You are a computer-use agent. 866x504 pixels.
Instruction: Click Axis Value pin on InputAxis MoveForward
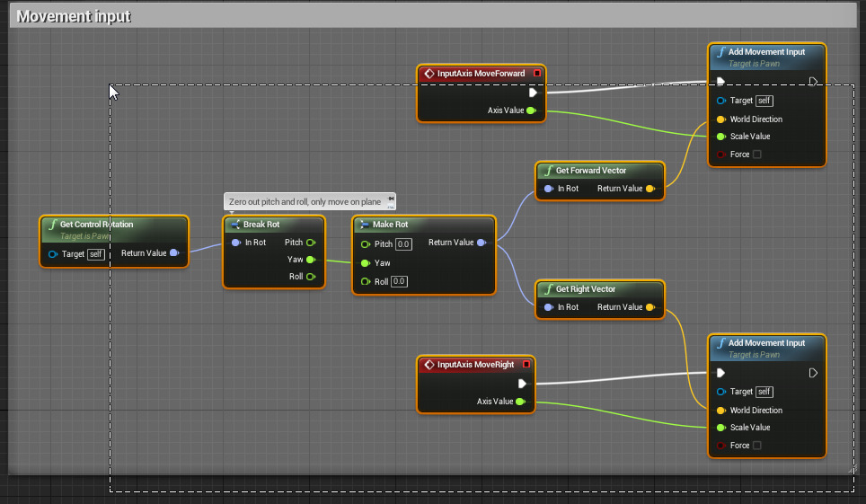click(531, 111)
